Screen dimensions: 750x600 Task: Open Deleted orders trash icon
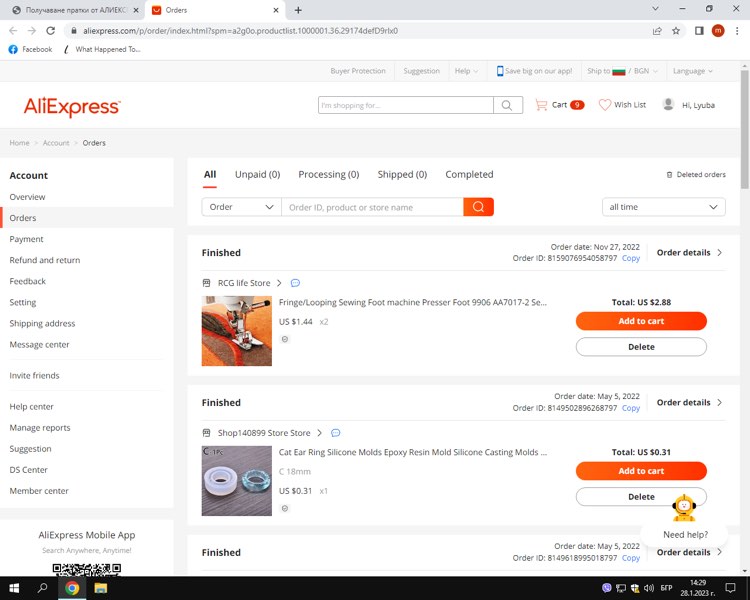670,175
